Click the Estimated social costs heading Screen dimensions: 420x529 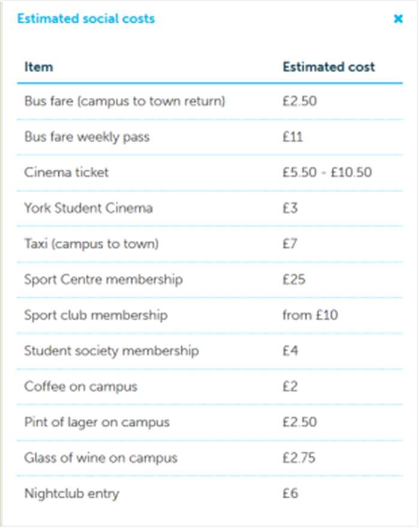(x=86, y=19)
